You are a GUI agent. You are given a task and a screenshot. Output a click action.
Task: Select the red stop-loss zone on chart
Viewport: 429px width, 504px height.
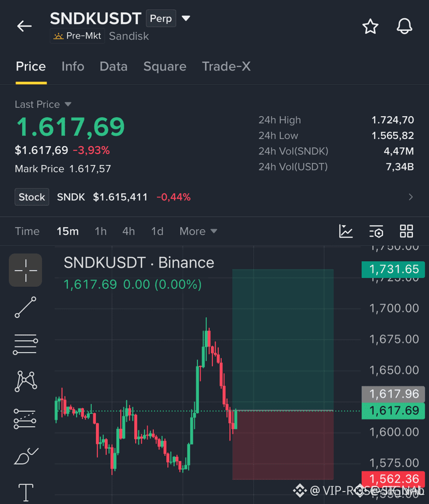pyautogui.click(x=283, y=445)
